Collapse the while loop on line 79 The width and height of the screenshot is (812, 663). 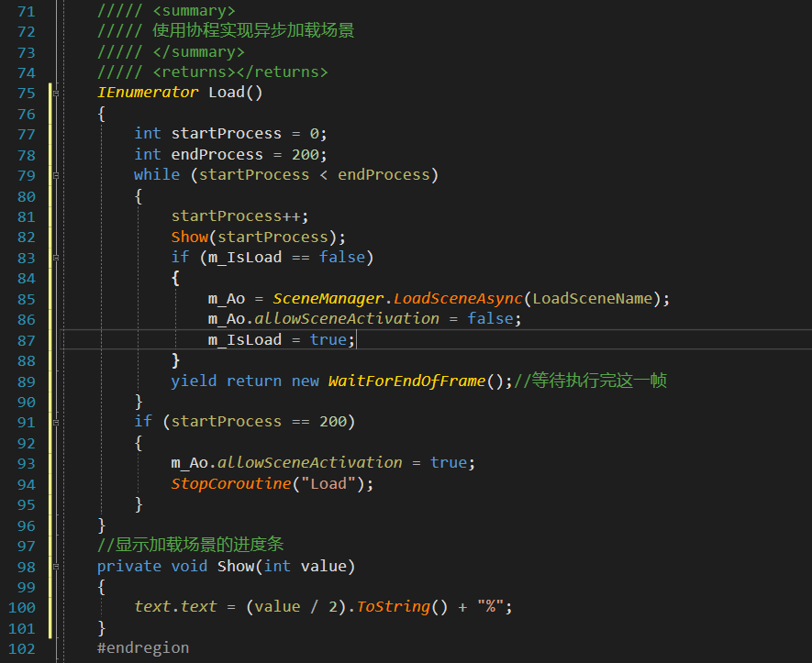click(57, 174)
